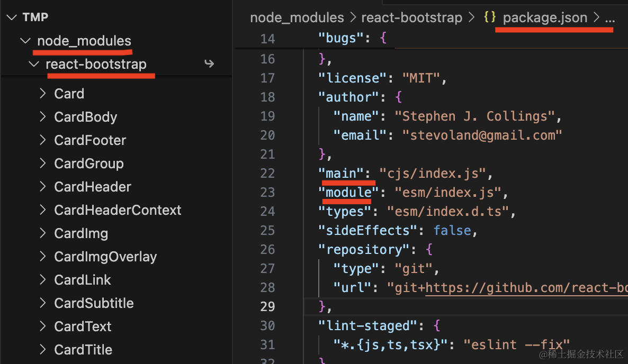
Task: Click the "esm/index.d.ts" types value
Action: click(x=448, y=212)
